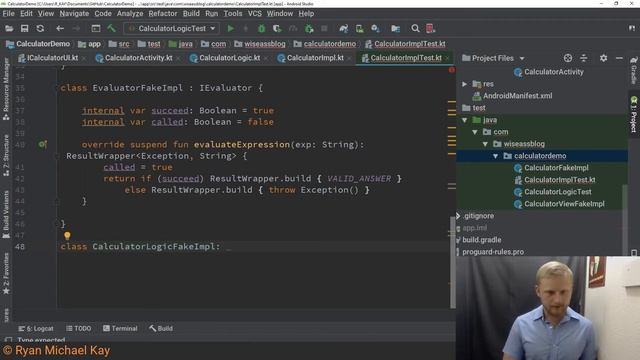Click the layout window icon beside the hammer
The width and height of the screenshot is (640, 360).
tap(96, 29)
